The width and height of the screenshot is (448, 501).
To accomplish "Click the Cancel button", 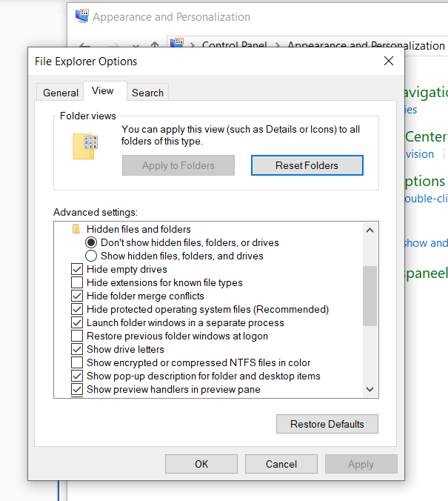I will tap(281, 464).
